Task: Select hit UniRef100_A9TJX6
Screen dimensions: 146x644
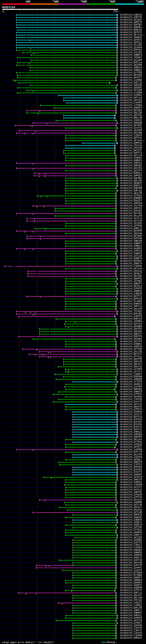Action: tap(131, 98)
